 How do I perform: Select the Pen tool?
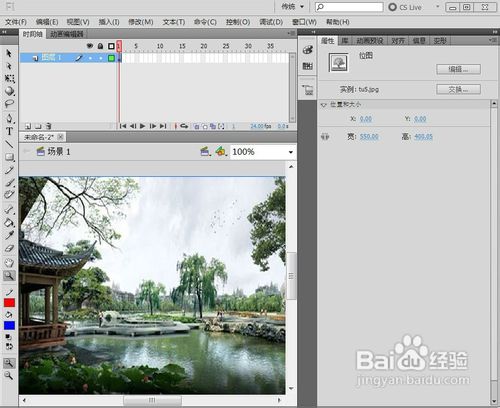pyautogui.click(x=9, y=118)
